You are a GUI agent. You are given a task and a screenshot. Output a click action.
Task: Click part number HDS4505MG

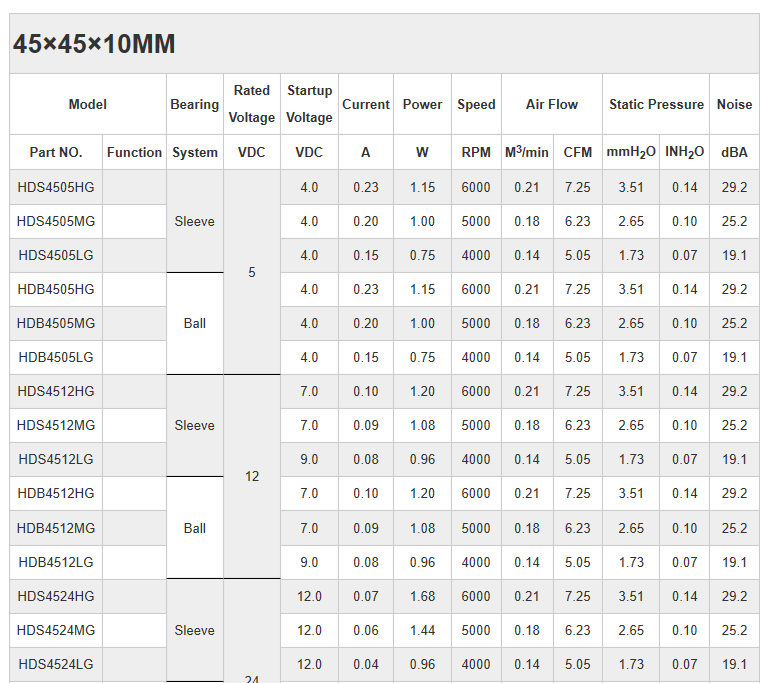pos(56,221)
